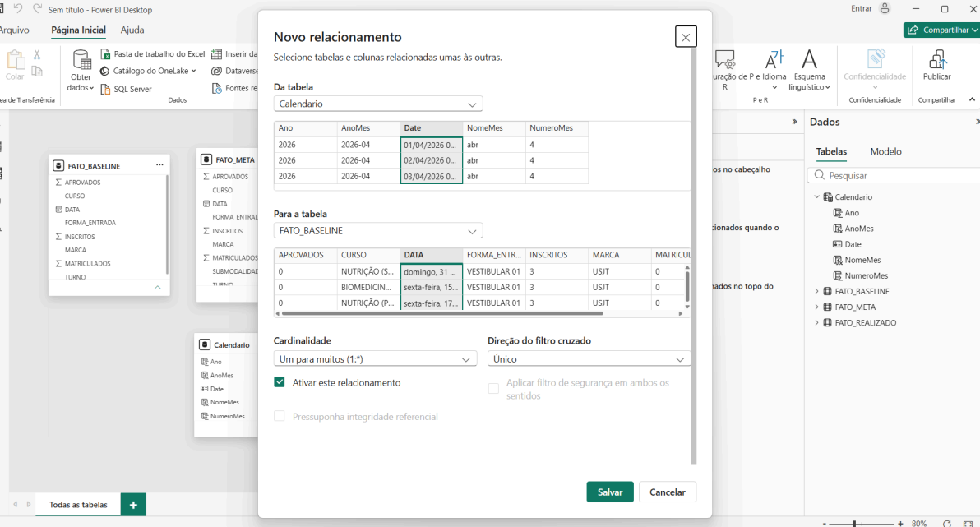Click Inserir dados table icon
This screenshot has width=980, height=527.
tap(216, 53)
